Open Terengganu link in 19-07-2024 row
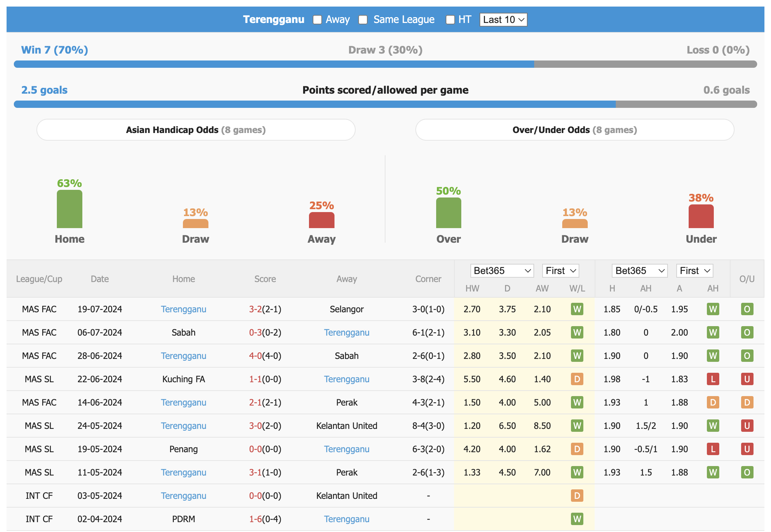Image resolution: width=771 pixels, height=532 pixels. click(184, 309)
